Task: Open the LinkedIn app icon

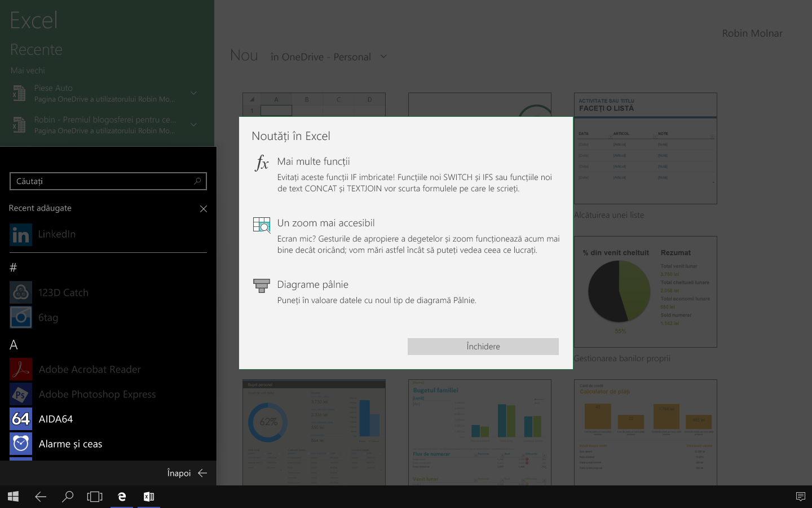Action: (21, 234)
